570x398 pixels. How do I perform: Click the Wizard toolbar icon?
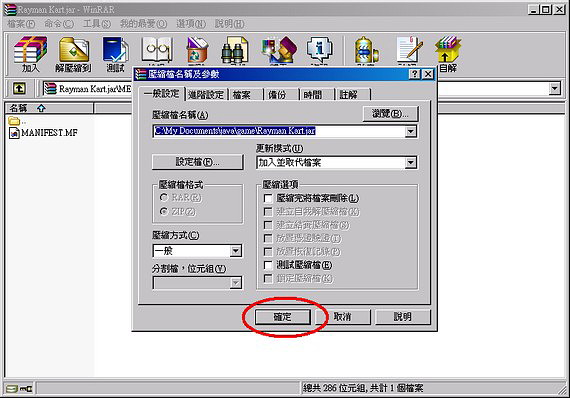[279, 50]
